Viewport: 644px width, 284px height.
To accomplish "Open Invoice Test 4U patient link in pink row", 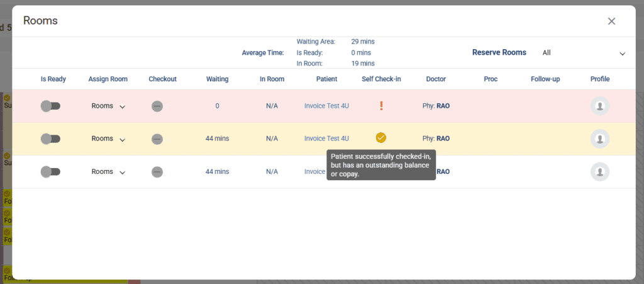I will (x=326, y=106).
